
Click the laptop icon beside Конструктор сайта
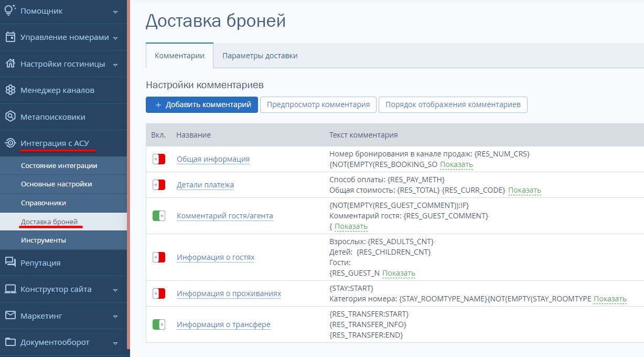point(10,289)
